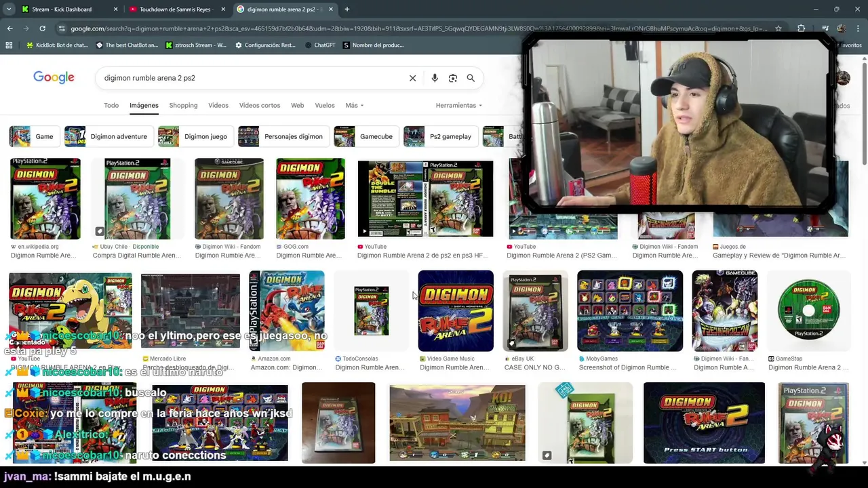Image resolution: width=868 pixels, height=488 pixels.
Task: Open the Ubuy Chile cover image
Action: pyautogui.click(x=137, y=199)
